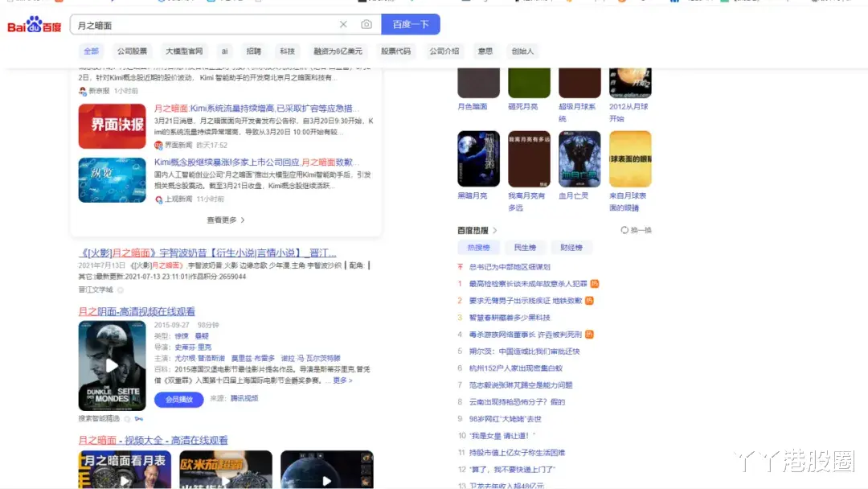Open the 界面快报 news thumbnail

pyautogui.click(x=112, y=126)
